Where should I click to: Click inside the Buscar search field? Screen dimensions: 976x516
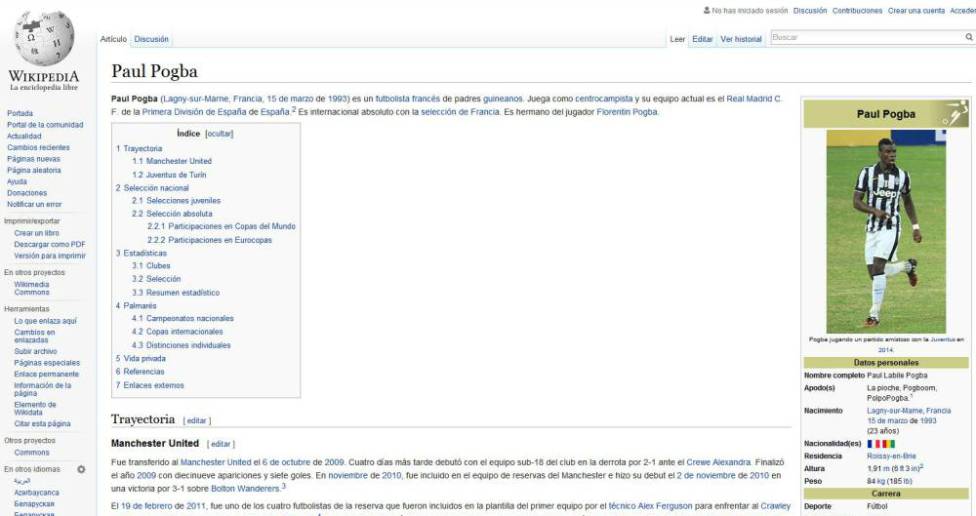[x=865, y=37]
